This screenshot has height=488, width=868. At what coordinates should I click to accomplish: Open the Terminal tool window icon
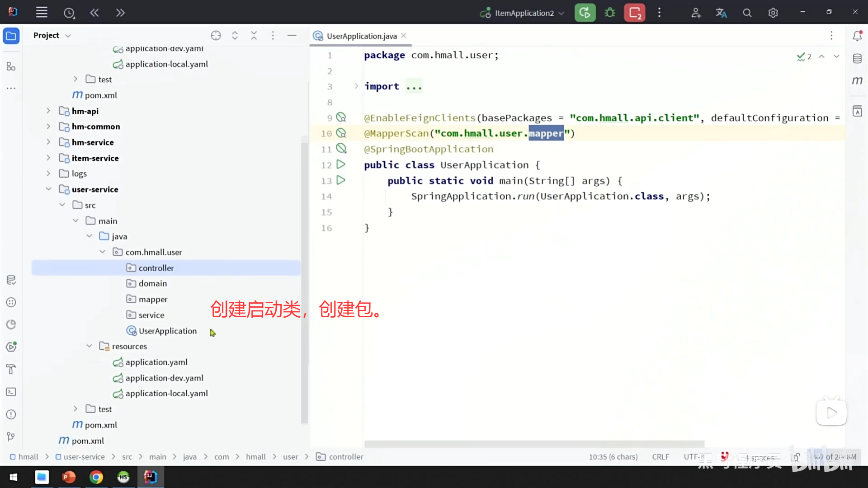[x=11, y=392]
